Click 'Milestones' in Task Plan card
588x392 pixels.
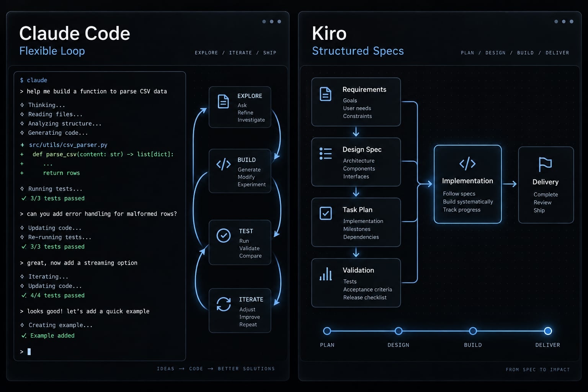[x=357, y=229]
